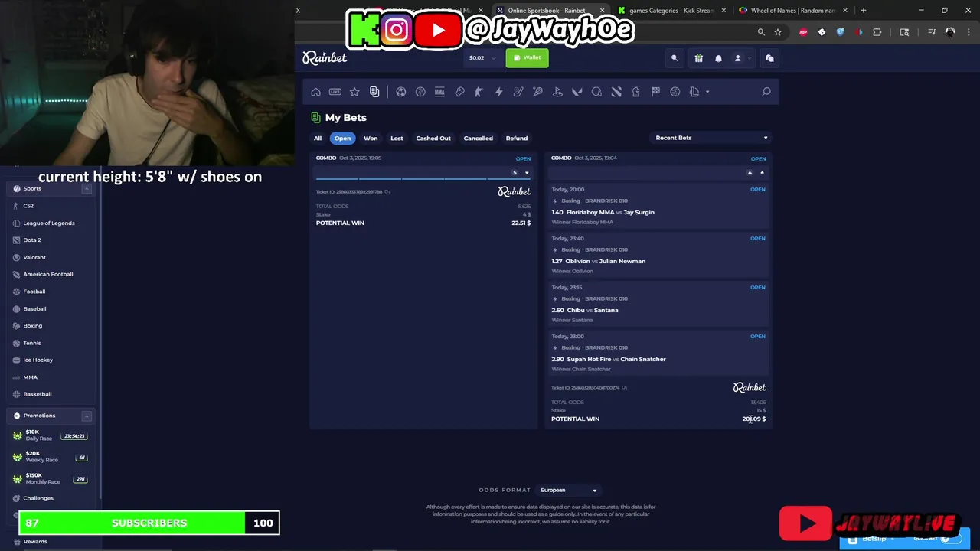Open the $0.02 balance currency dropdown
Viewport: 980px width, 551px height.
pyautogui.click(x=482, y=58)
